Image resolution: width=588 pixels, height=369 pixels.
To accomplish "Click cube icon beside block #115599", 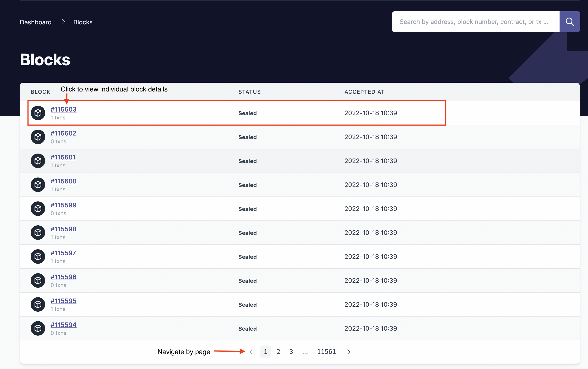I will pos(38,209).
